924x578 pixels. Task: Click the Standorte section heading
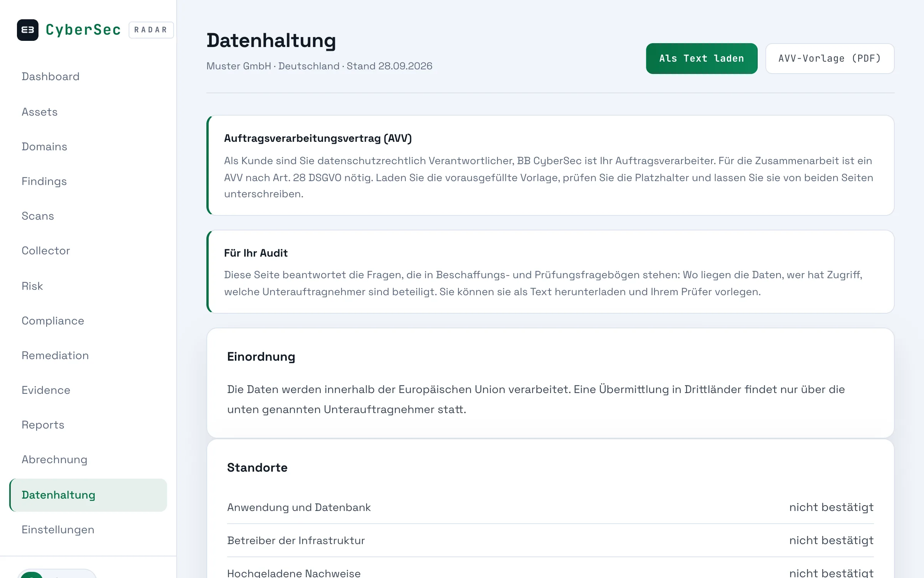257,468
